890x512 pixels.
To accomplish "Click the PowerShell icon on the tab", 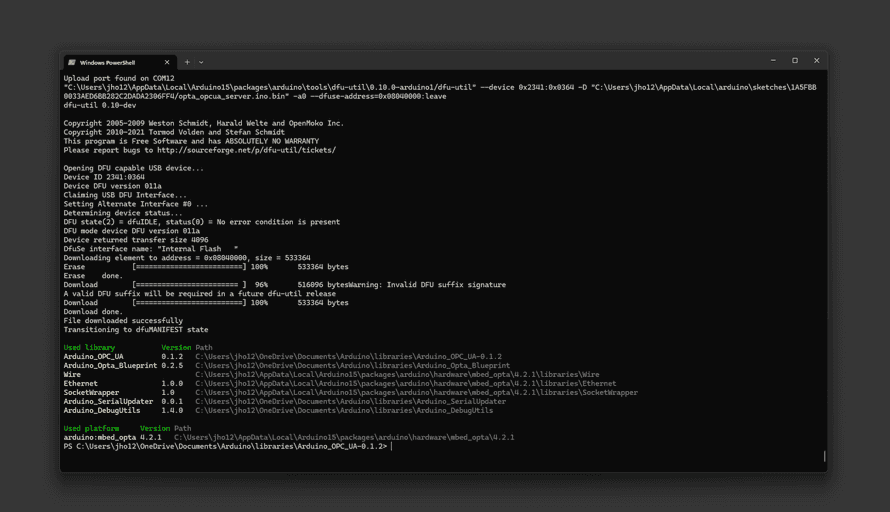I will [x=72, y=62].
